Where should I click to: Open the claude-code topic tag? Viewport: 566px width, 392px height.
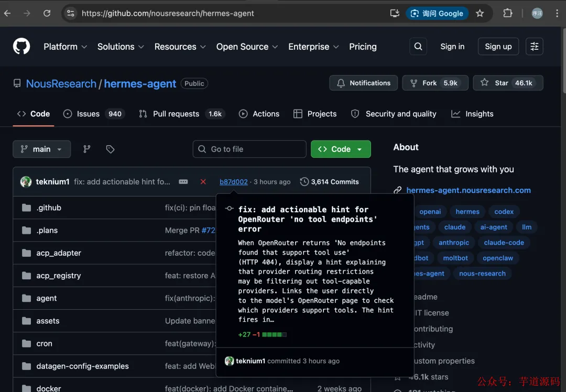(x=504, y=243)
